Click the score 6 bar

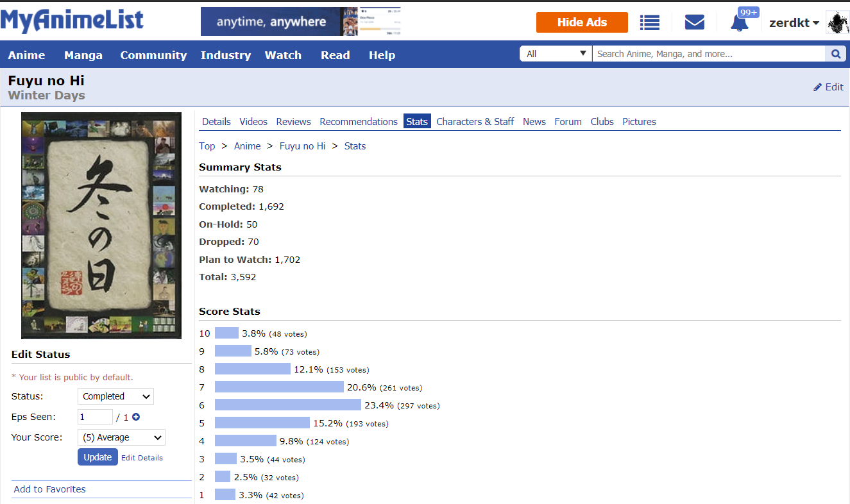[x=288, y=405]
